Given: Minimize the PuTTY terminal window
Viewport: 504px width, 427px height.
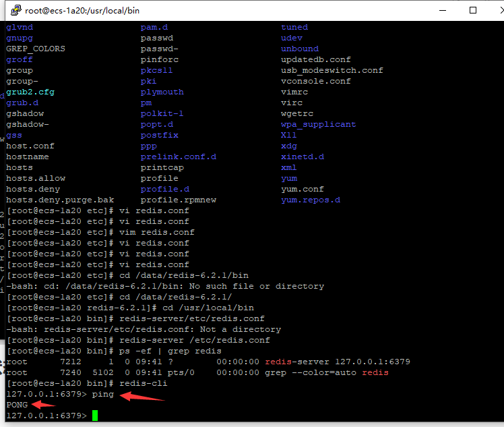Looking at the screenshot, I should pos(443,10).
